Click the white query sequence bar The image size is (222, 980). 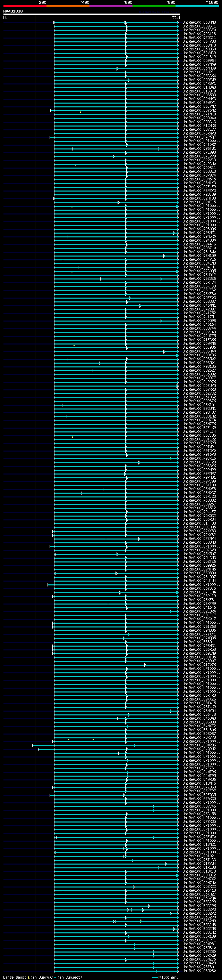click(x=92, y=14)
